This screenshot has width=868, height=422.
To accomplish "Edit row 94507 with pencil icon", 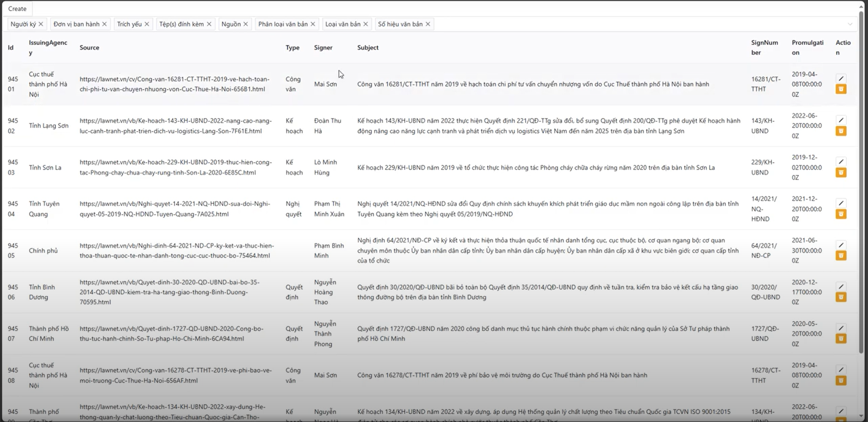I will click(x=841, y=328).
